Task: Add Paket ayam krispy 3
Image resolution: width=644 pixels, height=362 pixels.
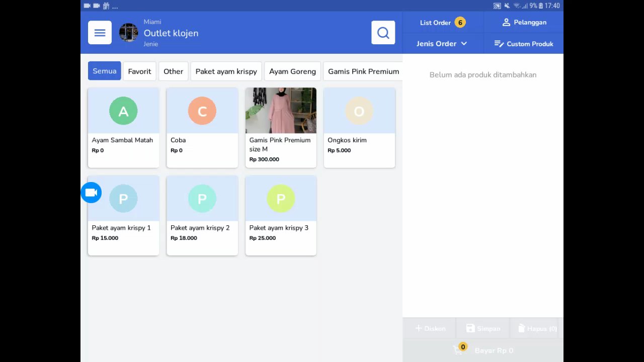Action: click(281, 216)
